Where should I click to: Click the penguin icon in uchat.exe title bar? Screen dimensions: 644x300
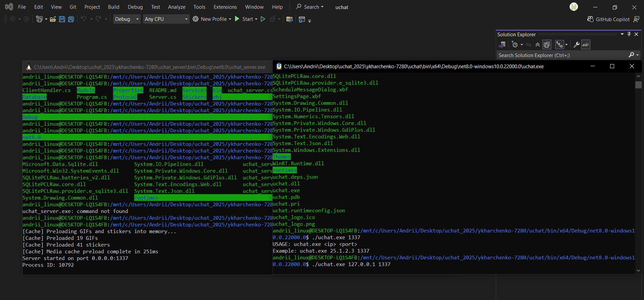coord(279,67)
